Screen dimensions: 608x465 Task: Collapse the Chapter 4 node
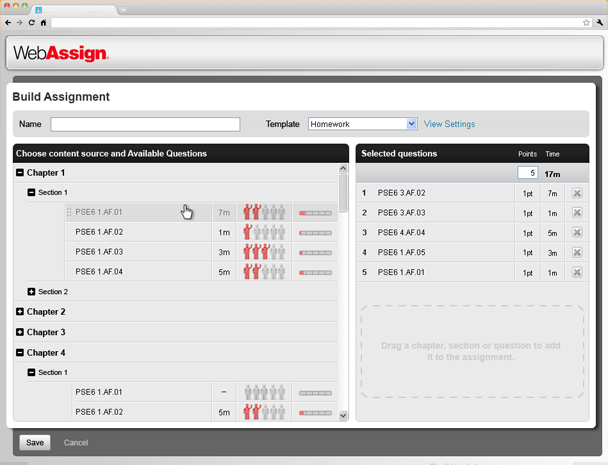[21, 352]
